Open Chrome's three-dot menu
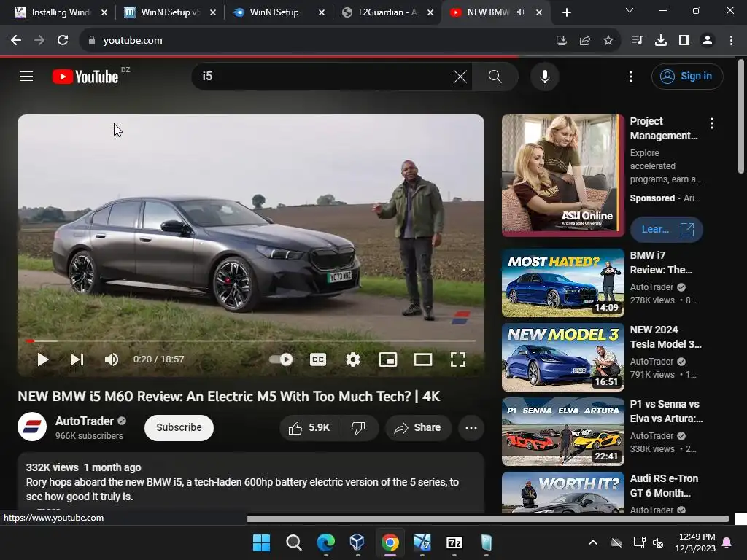 (731, 41)
